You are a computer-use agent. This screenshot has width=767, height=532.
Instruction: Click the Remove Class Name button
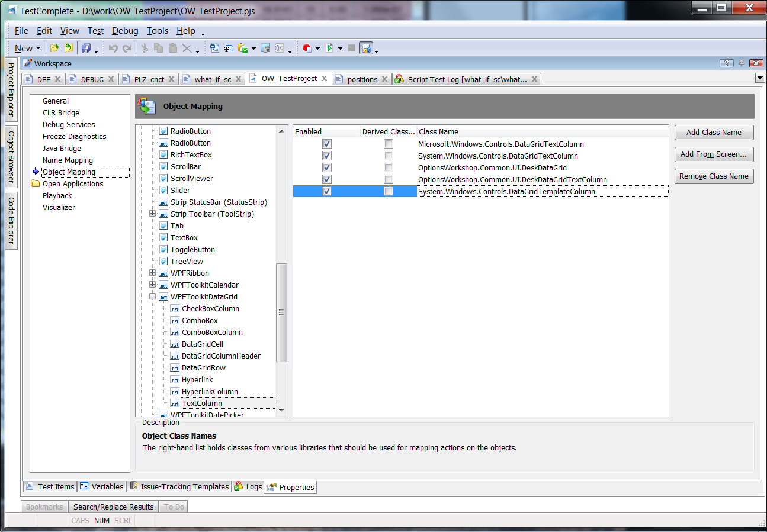(714, 176)
